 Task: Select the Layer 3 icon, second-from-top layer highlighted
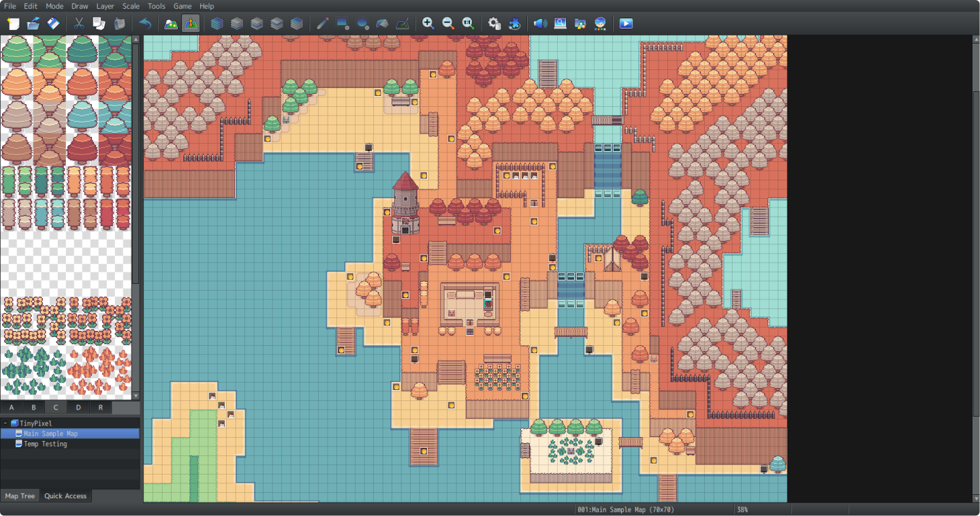pos(276,24)
